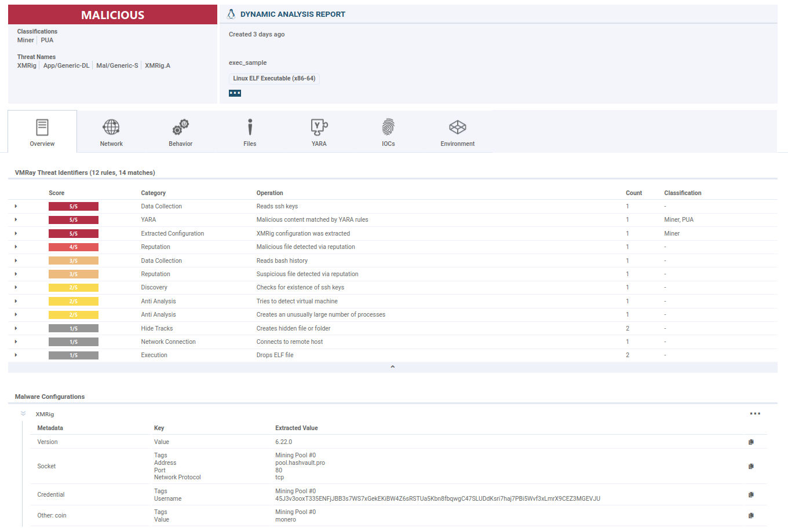788x532 pixels.
Task: Click the Mal/Generic-S threat name
Action: coord(117,65)
